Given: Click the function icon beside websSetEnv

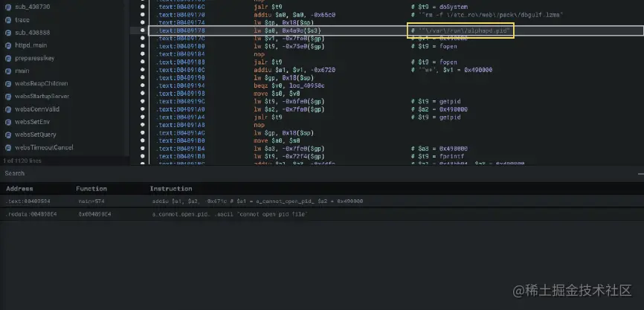Looking at the screenshot, I should (7, 122).
